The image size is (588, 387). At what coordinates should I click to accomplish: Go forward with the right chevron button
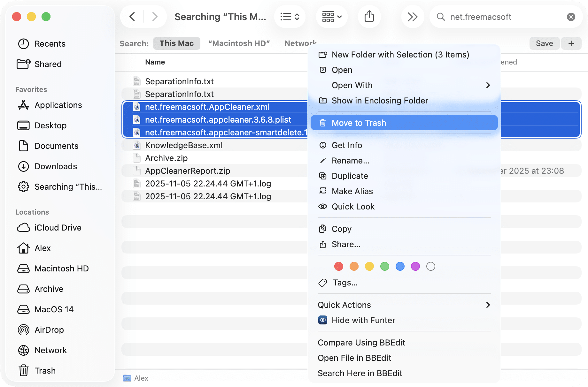(x=155, y=17)
